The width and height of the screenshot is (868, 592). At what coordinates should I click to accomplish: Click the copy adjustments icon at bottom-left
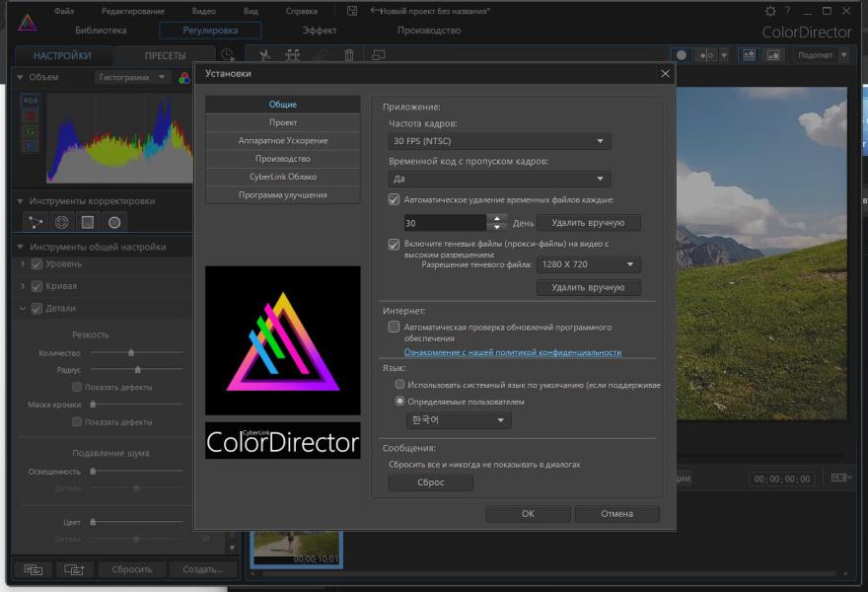coord(34,569)
